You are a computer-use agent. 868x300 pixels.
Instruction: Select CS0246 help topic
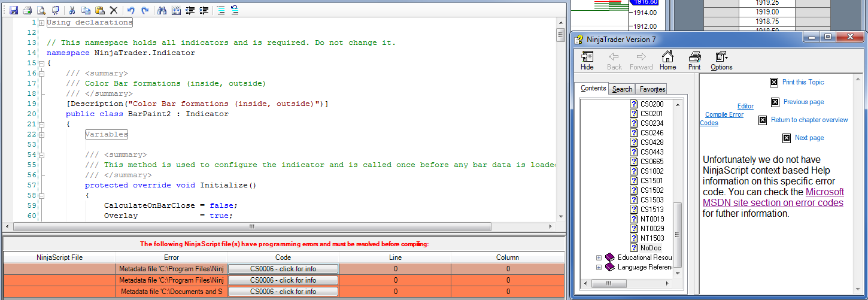(651, 133)
